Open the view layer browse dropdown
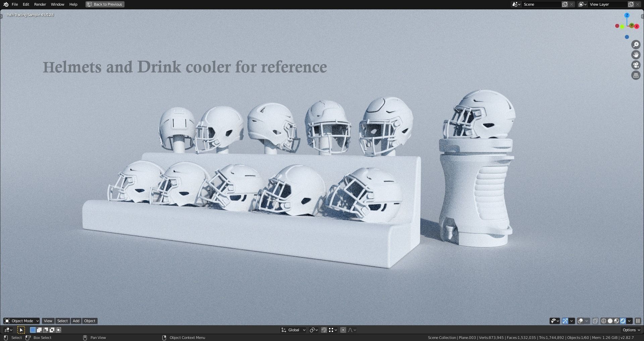Screen dimensions: 644x341 (x=583, y=4)
